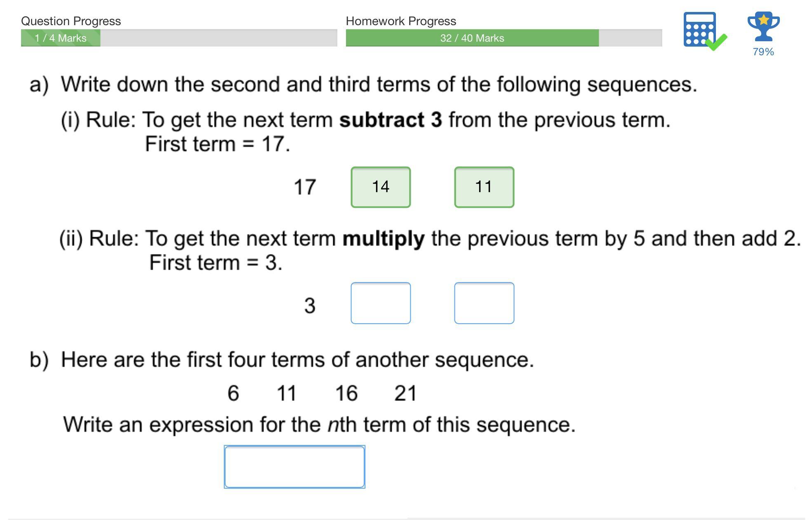Viewport: 812px width, 520px height.
Task: Select the green answer box containing 11
Action: click(x=484, y=187)
